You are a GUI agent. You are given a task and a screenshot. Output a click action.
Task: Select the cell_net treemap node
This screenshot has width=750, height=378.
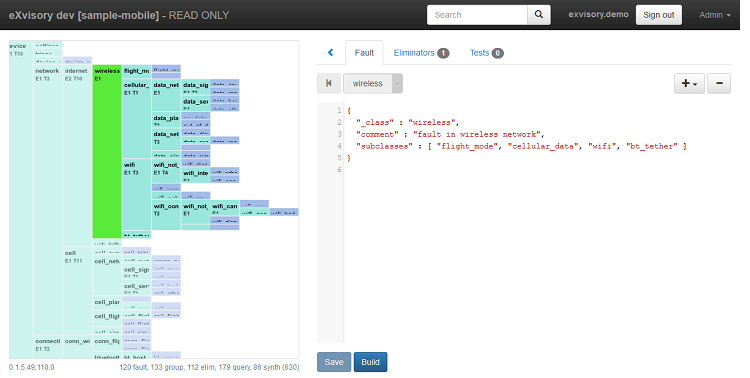coord(107,275)
